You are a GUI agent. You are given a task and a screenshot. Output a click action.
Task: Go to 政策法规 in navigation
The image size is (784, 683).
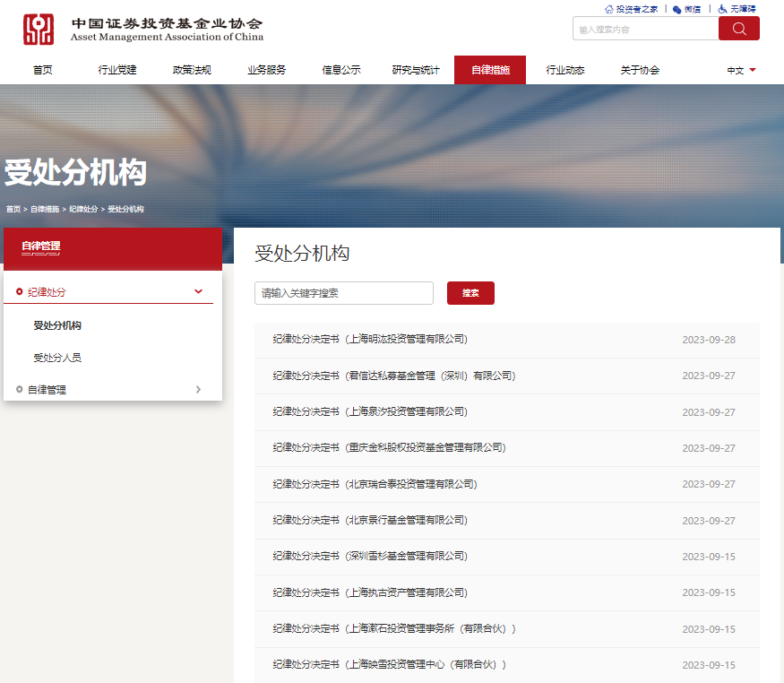(192, 70)
